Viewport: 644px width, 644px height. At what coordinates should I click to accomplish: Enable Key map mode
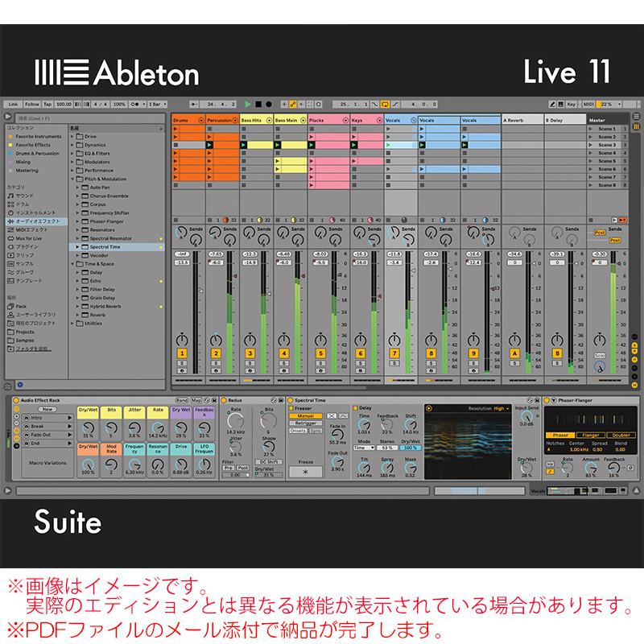572,105
